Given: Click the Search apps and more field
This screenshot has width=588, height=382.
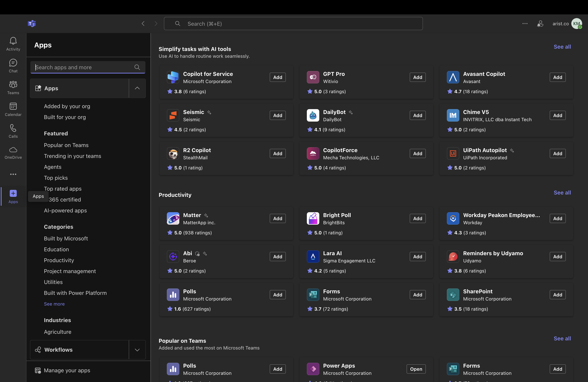Looking at the screenshot, I should (x=88, y=67).
